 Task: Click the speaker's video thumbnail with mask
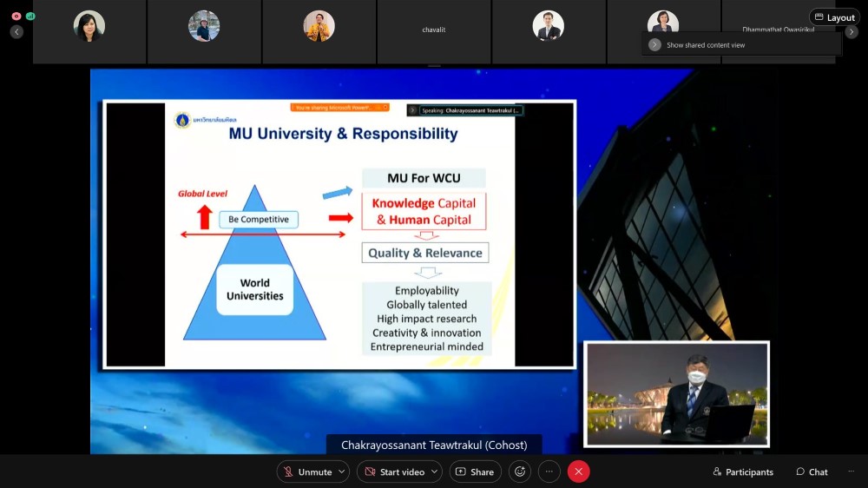677,393
